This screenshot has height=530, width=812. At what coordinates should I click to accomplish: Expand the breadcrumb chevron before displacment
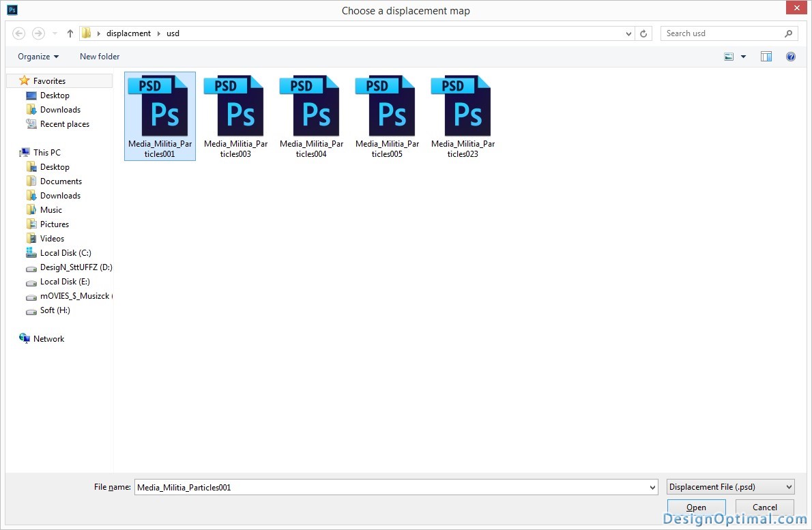click(98, 33)
